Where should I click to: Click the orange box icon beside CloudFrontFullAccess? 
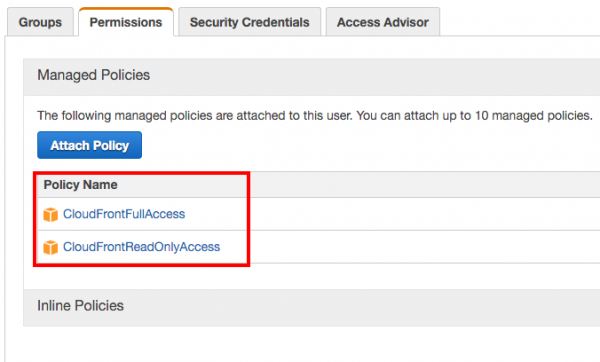[x=51, y=214]
